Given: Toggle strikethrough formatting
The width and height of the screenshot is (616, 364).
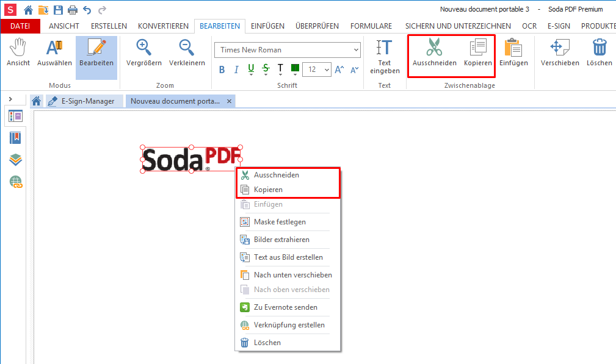Looking at the screenshot, I should (266, 68).
